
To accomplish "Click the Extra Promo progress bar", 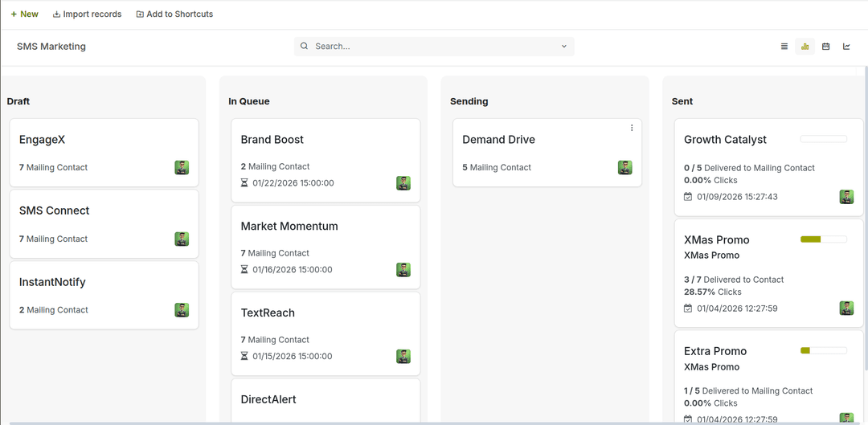I will tap(823, 350).
